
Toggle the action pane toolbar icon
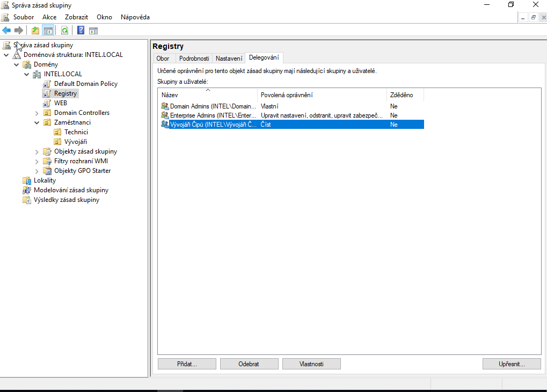93,31
